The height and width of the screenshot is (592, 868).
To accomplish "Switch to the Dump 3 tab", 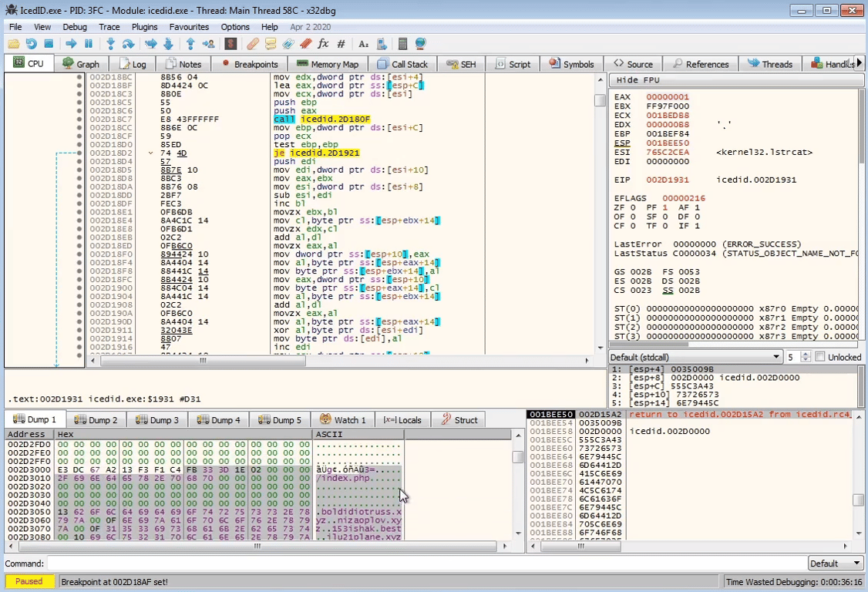I will pos(157,420).
